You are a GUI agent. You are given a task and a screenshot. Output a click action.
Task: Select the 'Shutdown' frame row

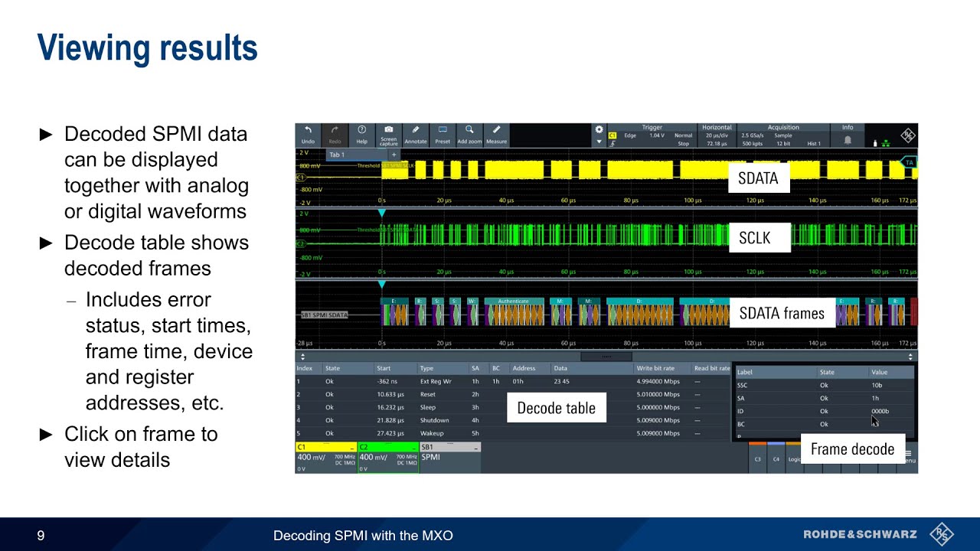point(513,420)
